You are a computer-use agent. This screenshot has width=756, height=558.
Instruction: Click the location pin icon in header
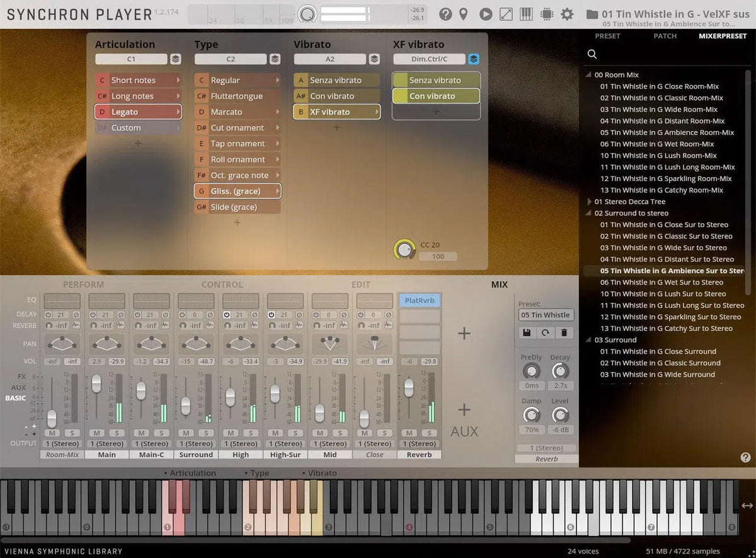[x=464, y=14]
